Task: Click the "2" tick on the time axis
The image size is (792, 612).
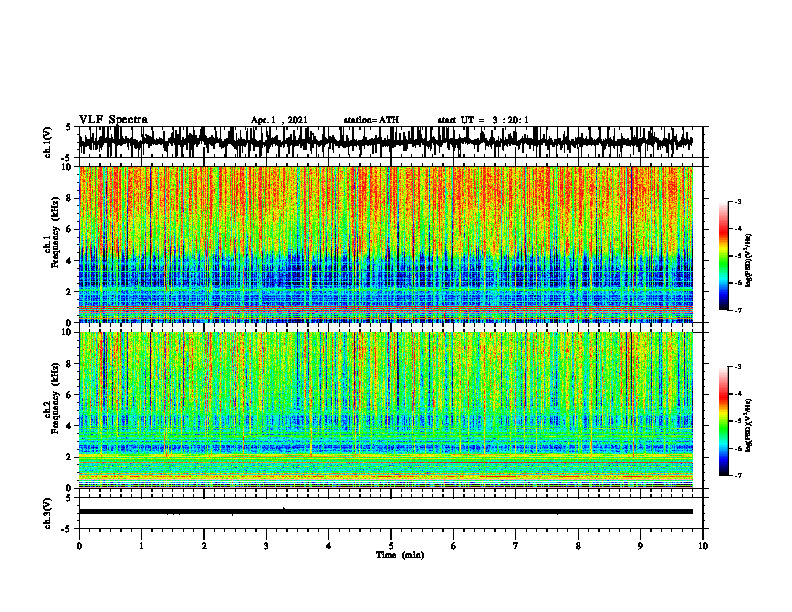Action: coord(204,546)
